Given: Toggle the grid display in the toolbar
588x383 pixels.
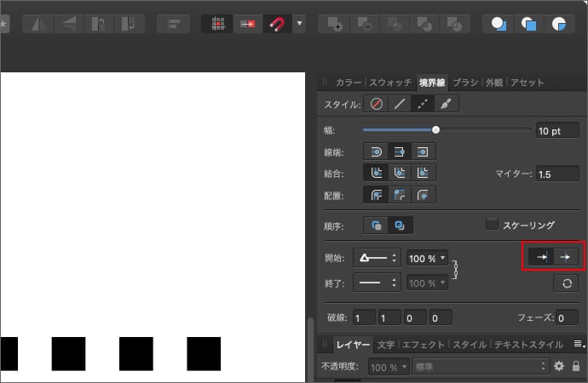Looking at the screenshot, I should click(218, 24).
